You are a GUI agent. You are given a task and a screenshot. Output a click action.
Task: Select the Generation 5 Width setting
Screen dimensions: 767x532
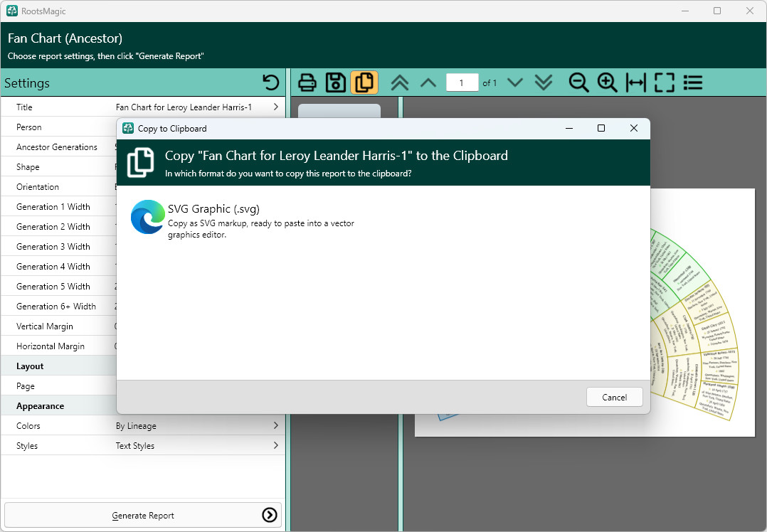58,286
